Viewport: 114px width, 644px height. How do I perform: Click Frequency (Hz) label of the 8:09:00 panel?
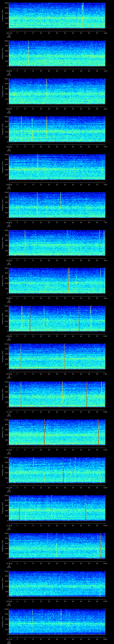coord(3,318)
